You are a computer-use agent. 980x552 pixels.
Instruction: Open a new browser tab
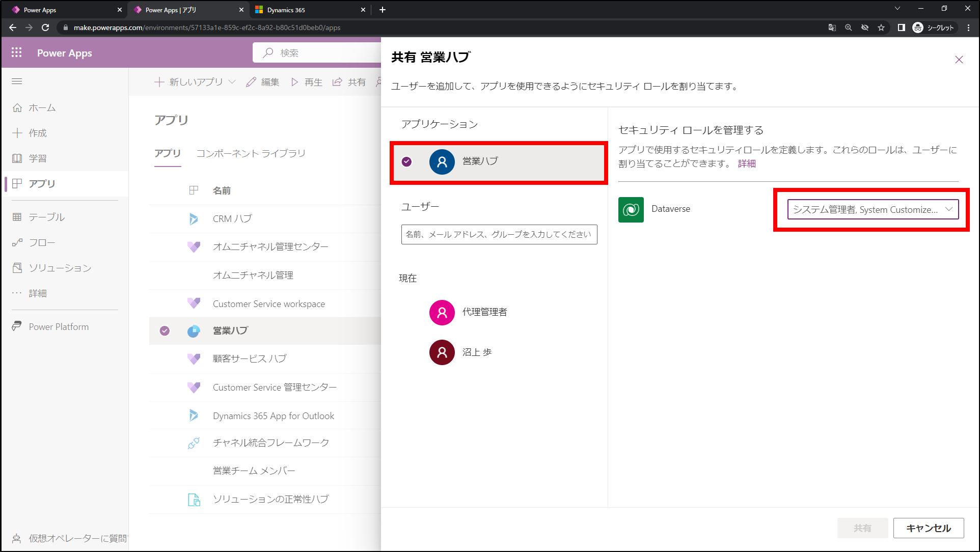click(x=383, y=10)
